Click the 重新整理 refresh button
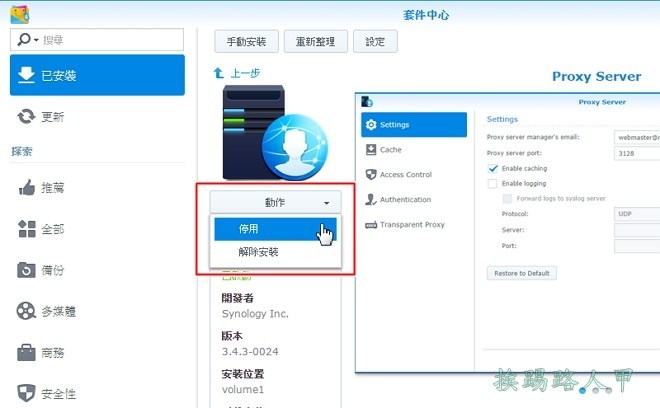Viewport: 660px width, 408px height. [x=316, y=41]
